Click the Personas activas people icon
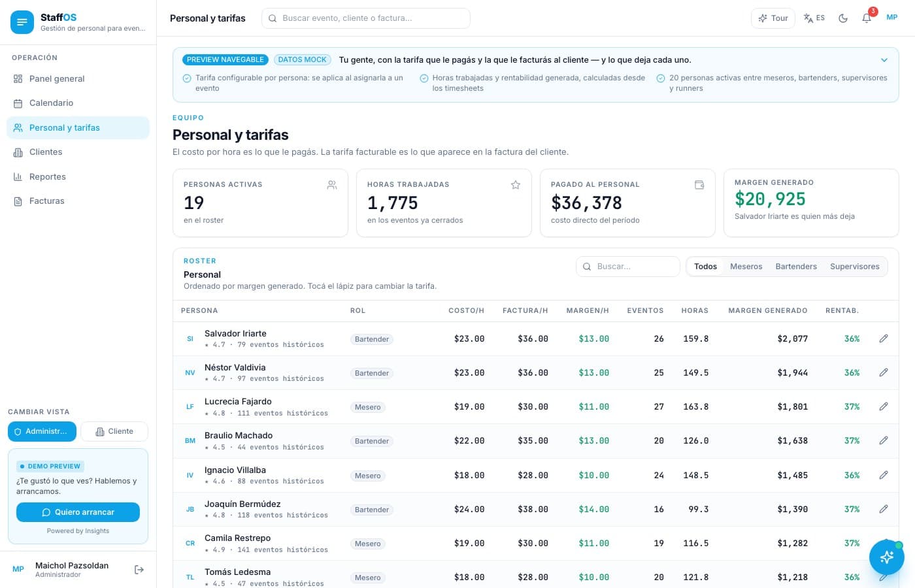The height and width of the screenshot is (588, 915). pos(332,185)
